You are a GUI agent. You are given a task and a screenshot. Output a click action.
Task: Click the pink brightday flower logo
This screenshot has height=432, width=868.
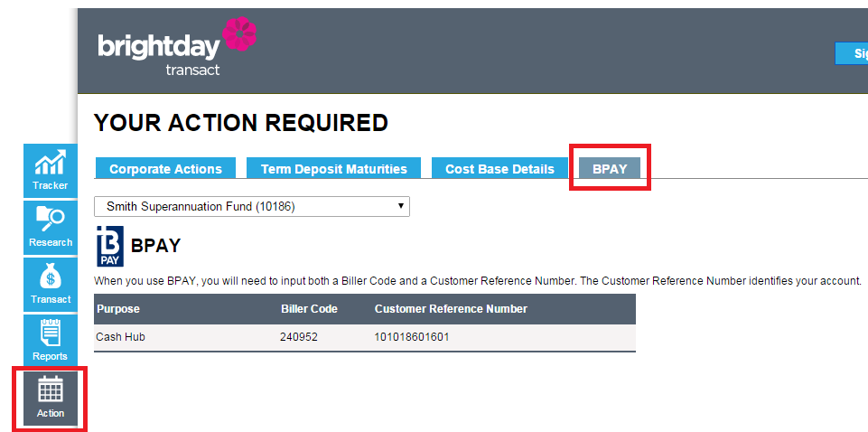239,33
